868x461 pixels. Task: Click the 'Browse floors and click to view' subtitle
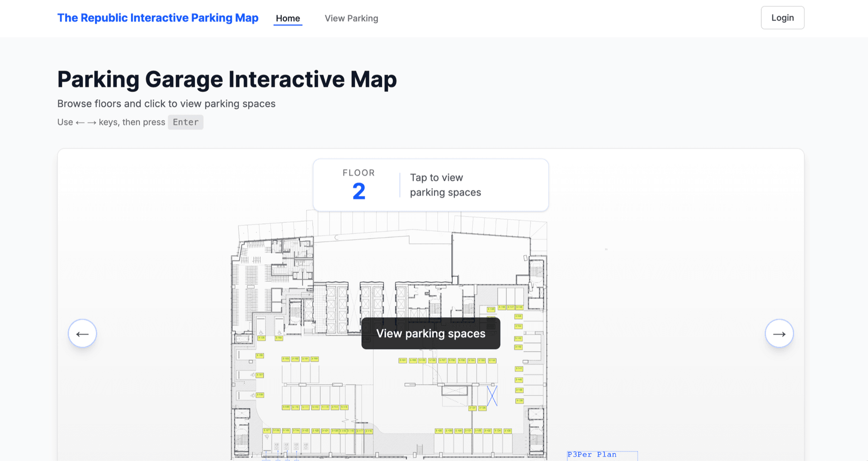[x=166, y=103]
